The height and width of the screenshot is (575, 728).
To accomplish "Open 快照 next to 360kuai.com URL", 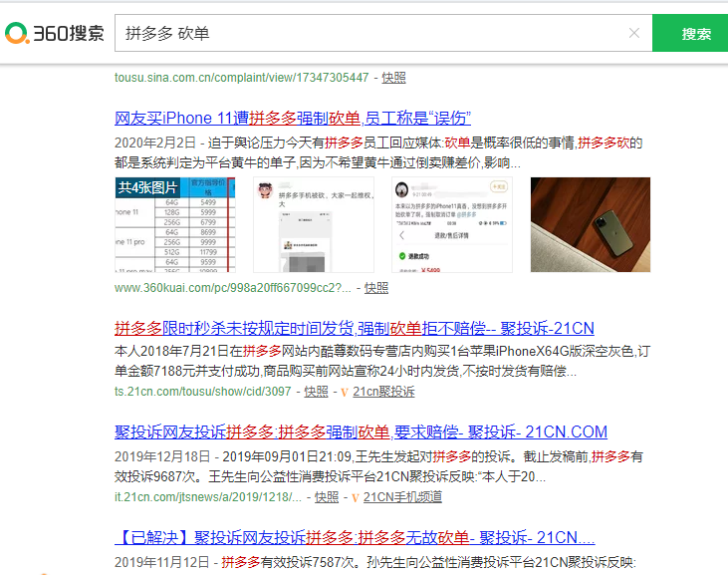I will (x=376, y=288).
